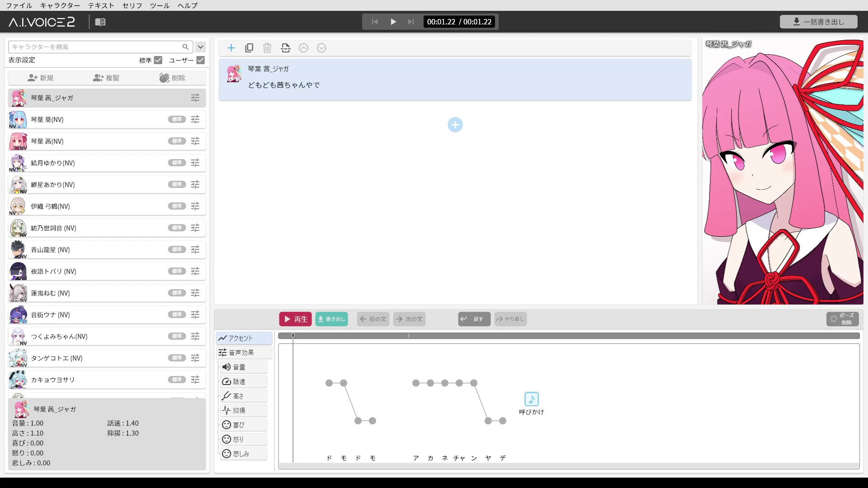This screenshot has width=868, height=488.
Task: Open the dictionary book icon
Action: point(100,22)
